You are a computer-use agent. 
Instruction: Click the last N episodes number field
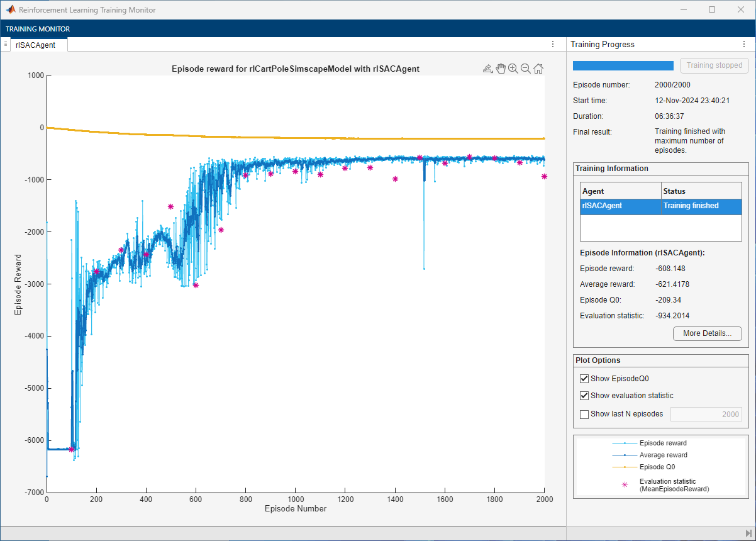point(706,415)
